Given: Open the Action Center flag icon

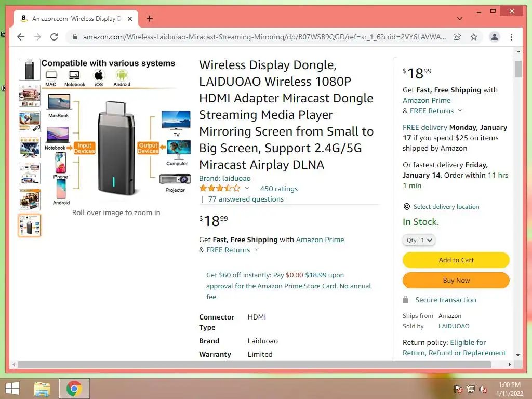Looking at the screenshot, I should [458, 389].
